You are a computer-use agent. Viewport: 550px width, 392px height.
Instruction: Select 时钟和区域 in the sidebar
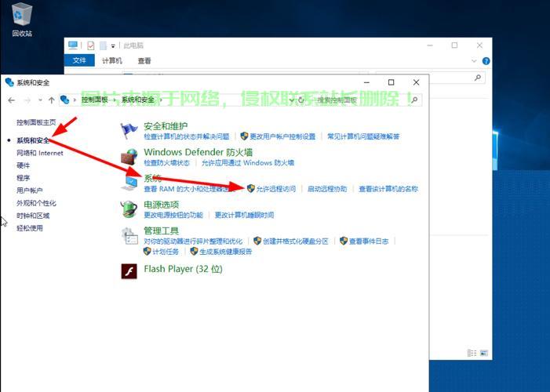(33, 216)
